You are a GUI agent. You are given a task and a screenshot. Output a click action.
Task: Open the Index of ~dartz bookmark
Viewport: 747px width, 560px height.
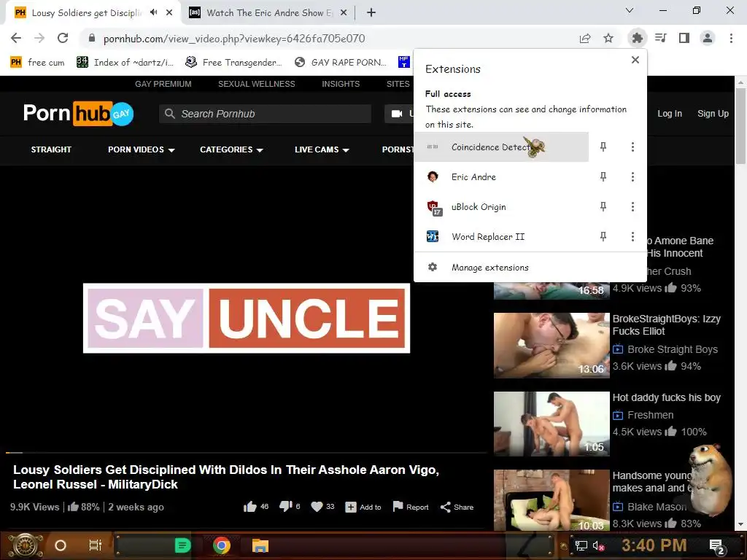(125, 63)
